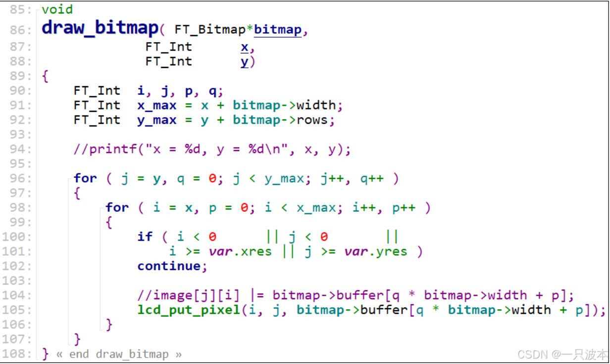Click line number 108

click(x=16, y=354)
